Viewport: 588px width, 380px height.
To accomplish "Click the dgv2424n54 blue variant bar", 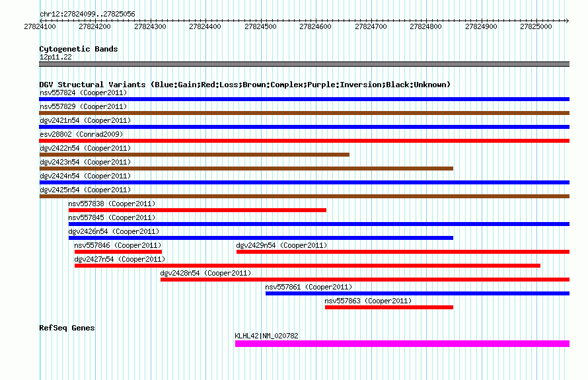I will tap(304, 182).
